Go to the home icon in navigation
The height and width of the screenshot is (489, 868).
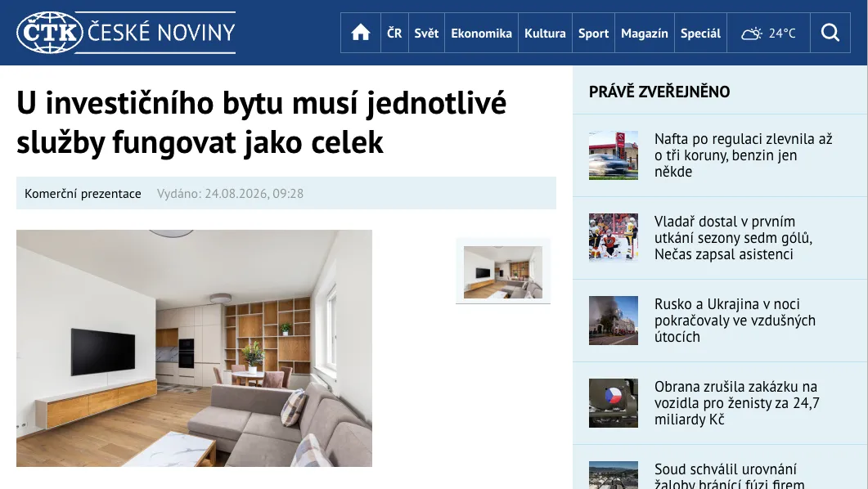pos(361,33)
